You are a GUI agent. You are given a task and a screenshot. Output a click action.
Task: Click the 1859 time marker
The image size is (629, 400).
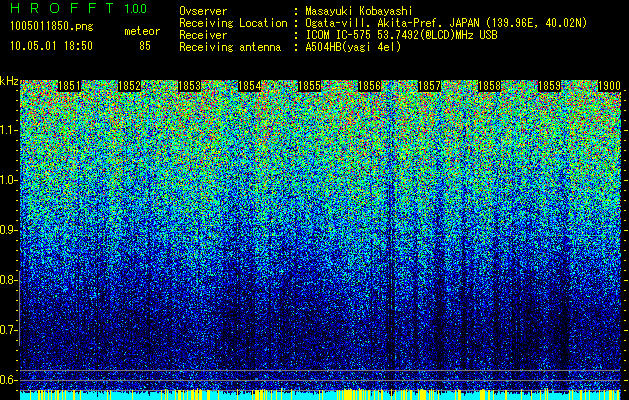point(549,86)
